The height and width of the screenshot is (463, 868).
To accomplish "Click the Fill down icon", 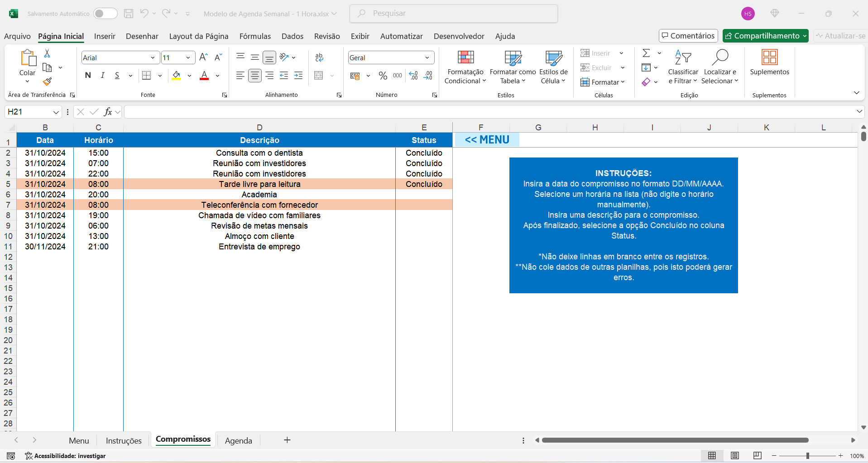I will click(x=646, y=67).
